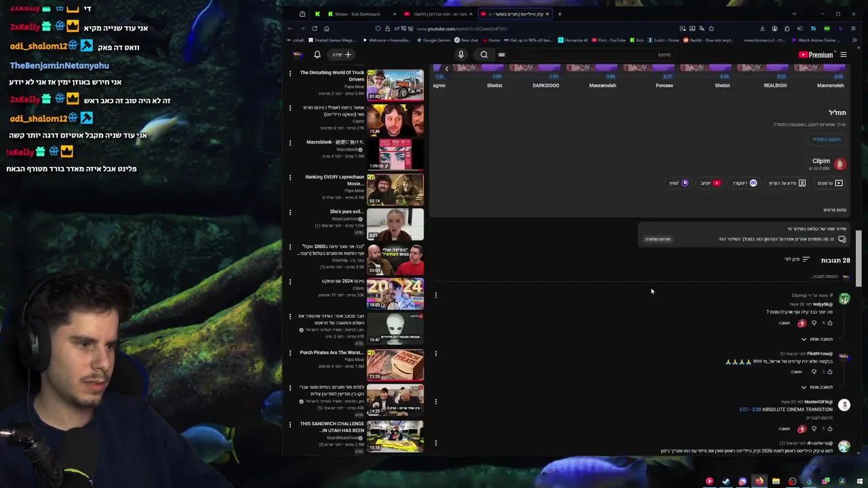Open Firefox list-all-tabs dropdown
This screenshot has width=868, height=488.
794,14
